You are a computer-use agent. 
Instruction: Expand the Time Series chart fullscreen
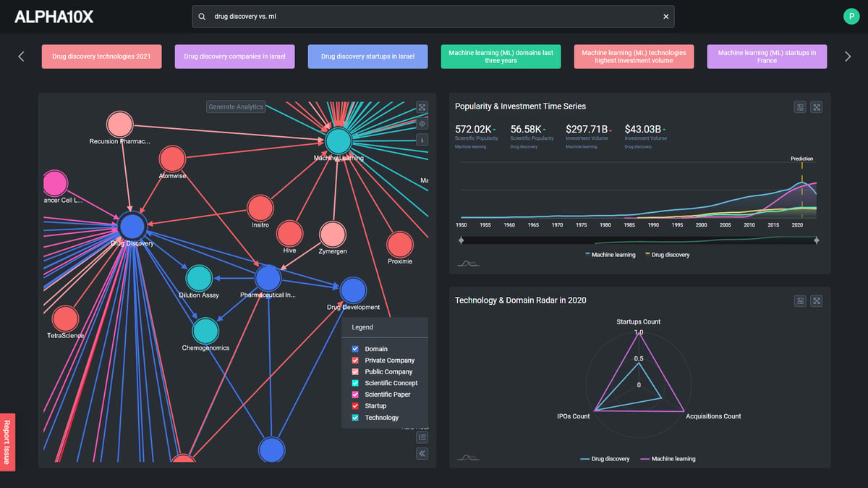click(817, 107)
